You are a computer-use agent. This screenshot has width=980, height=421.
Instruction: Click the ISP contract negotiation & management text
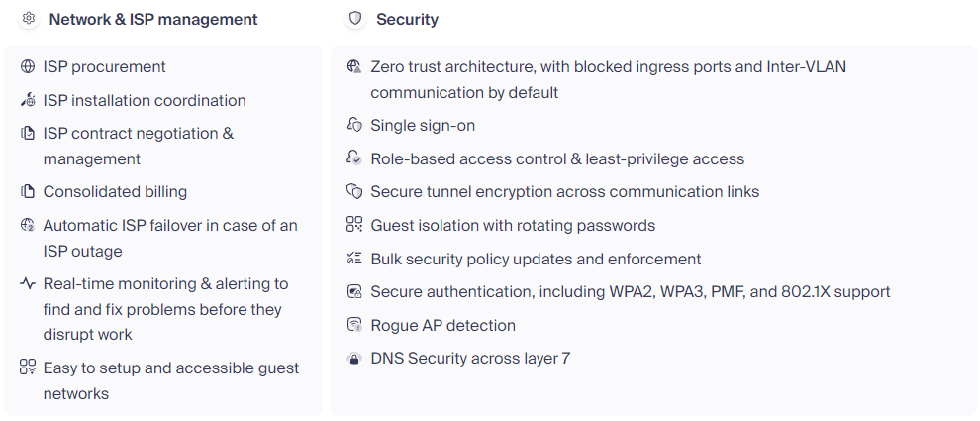coord(139,146)
